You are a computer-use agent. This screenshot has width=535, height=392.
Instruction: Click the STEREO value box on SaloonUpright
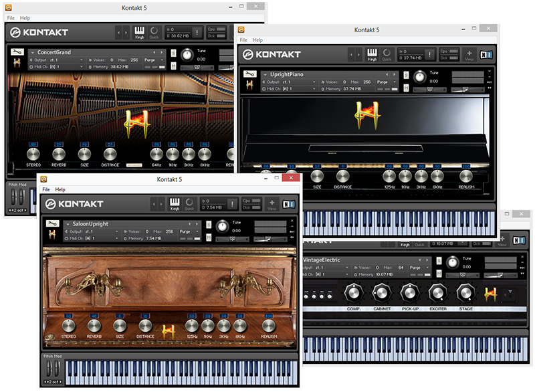point(69,316)
